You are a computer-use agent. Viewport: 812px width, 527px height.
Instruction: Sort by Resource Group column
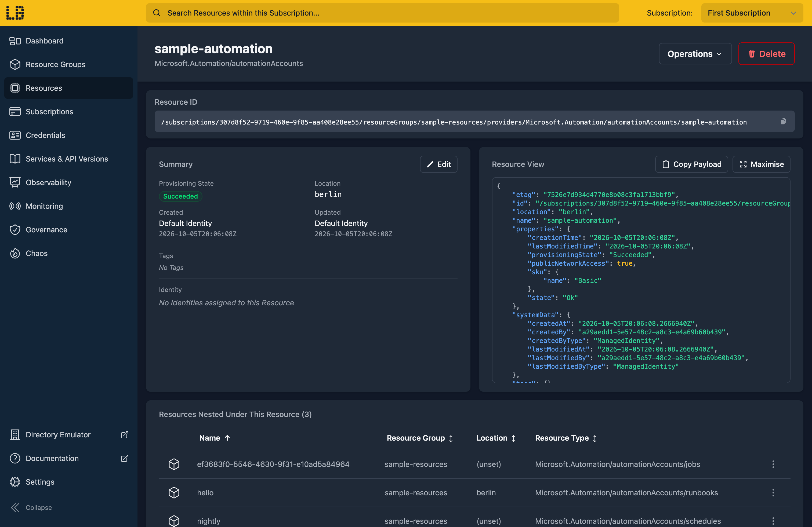tap(420, 438)
